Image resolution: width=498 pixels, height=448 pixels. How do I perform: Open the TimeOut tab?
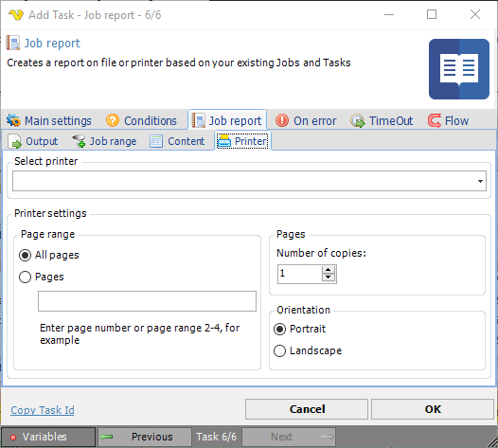[x=382, y=121]
